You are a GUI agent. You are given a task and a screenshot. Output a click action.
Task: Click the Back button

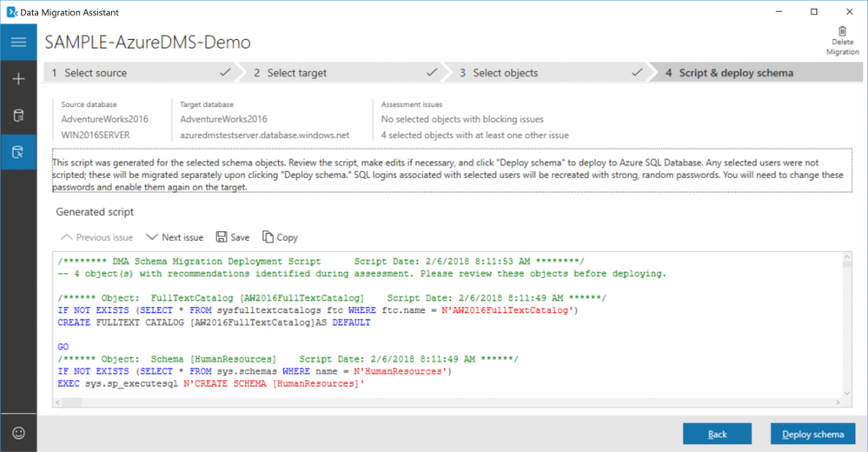click(x=717, y=435)
